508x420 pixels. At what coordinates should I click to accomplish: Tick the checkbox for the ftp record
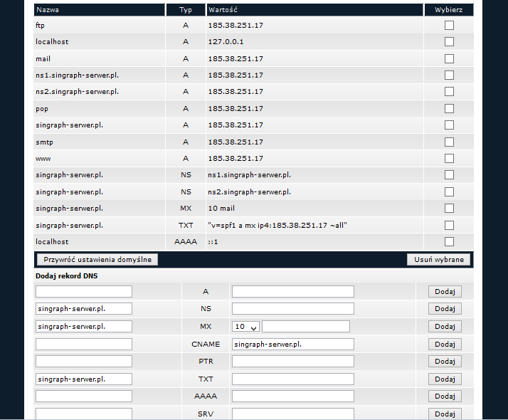pyautogui.click(x=449, y=26)
